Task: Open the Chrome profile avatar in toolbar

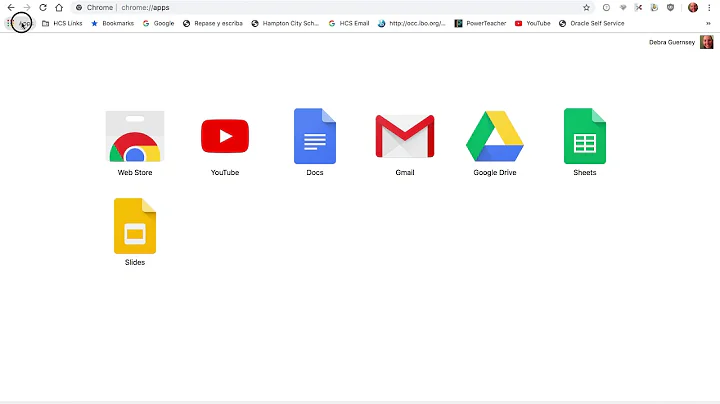Action: [x=693, y=7]
